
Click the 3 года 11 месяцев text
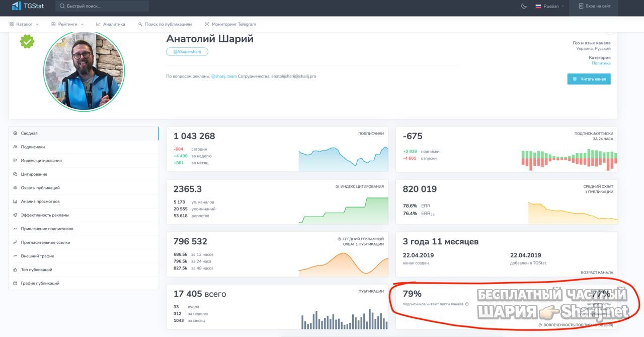441,242
